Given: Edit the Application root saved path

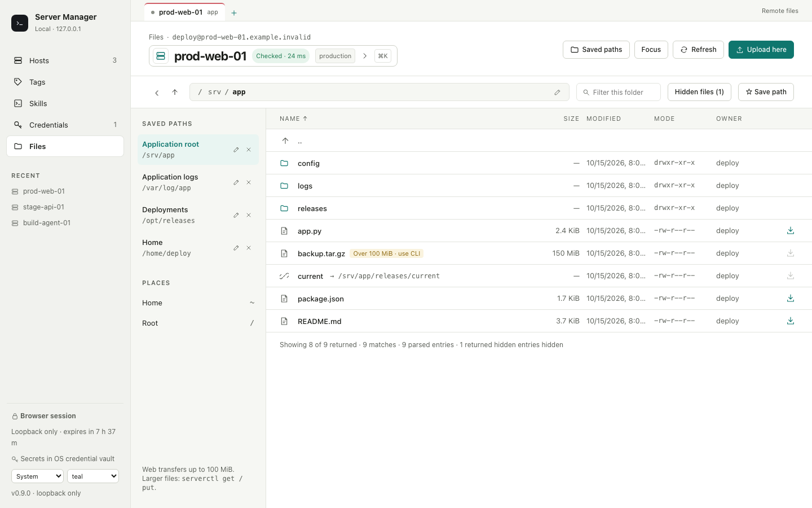Looking at the screenshot, I should click(236, 150).
